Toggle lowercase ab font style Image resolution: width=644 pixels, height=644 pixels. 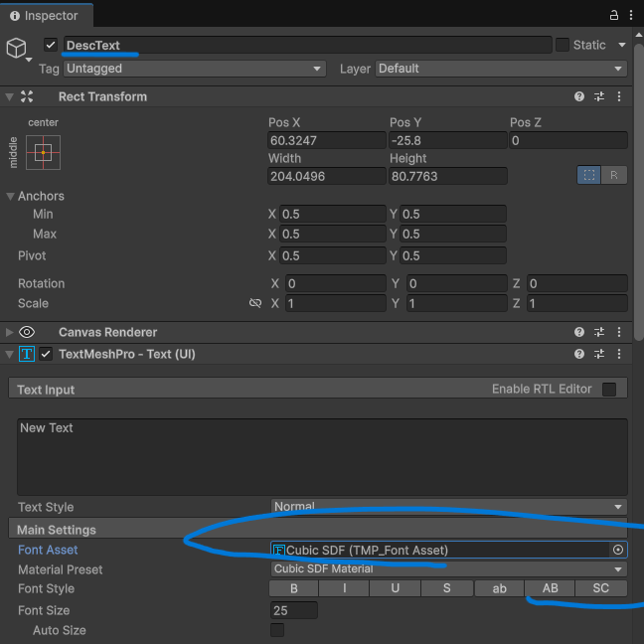pyautogui.click(x=500, y=588)
